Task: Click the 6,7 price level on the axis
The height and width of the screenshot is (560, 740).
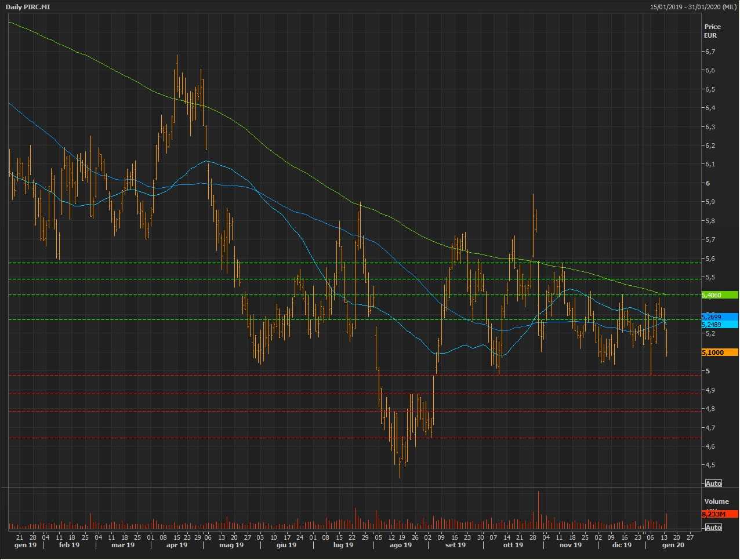Action: tap(710, 52)
